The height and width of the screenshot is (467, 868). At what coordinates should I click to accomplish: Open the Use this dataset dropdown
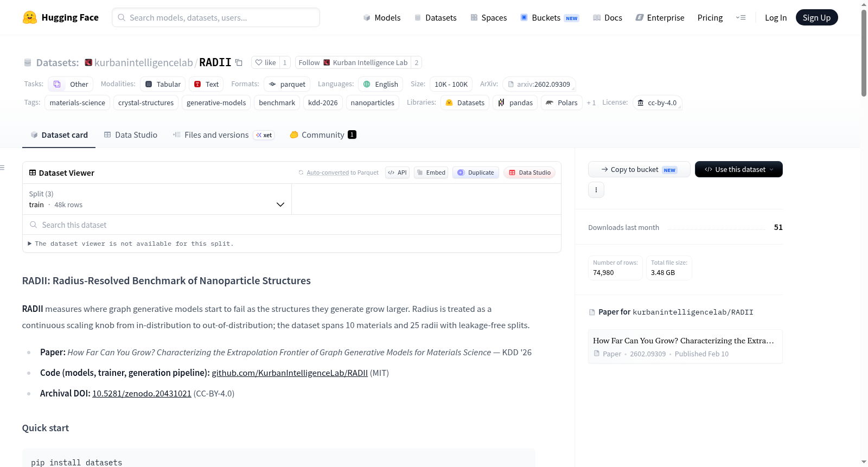(739, 169)
